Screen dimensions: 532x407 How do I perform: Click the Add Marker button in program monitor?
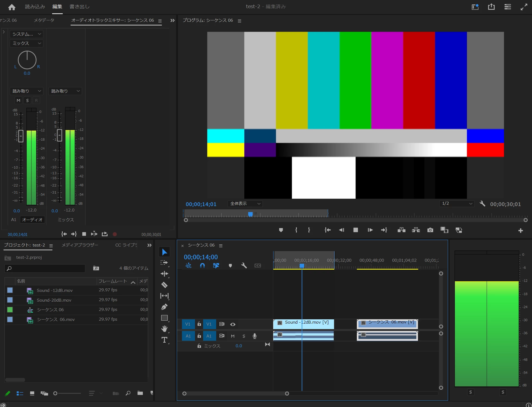tap(281, 230)
